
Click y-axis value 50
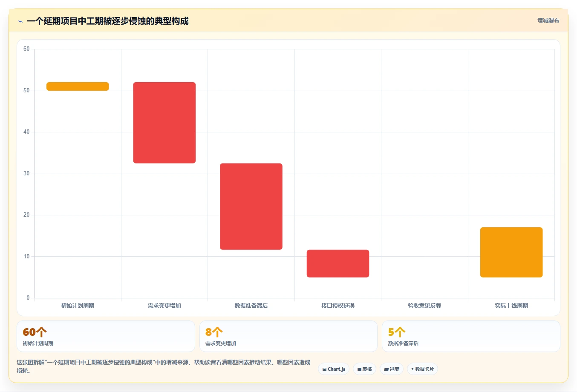click(x=26, y=91)
